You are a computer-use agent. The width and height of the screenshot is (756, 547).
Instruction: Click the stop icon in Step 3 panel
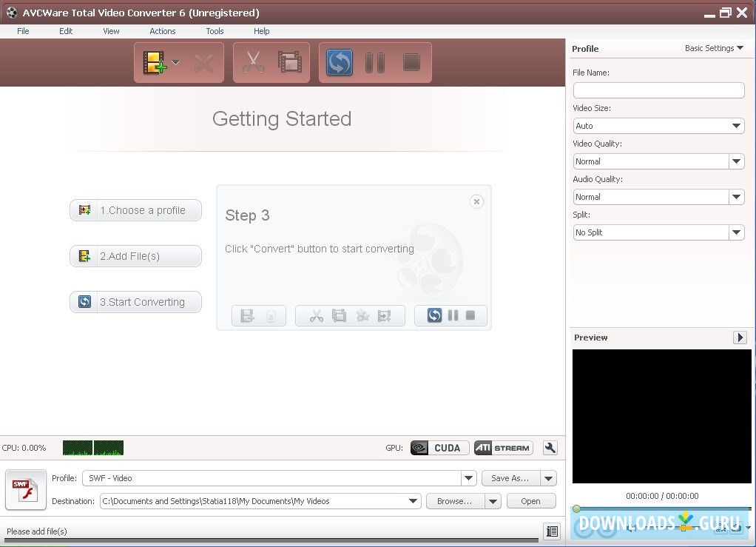470,315
